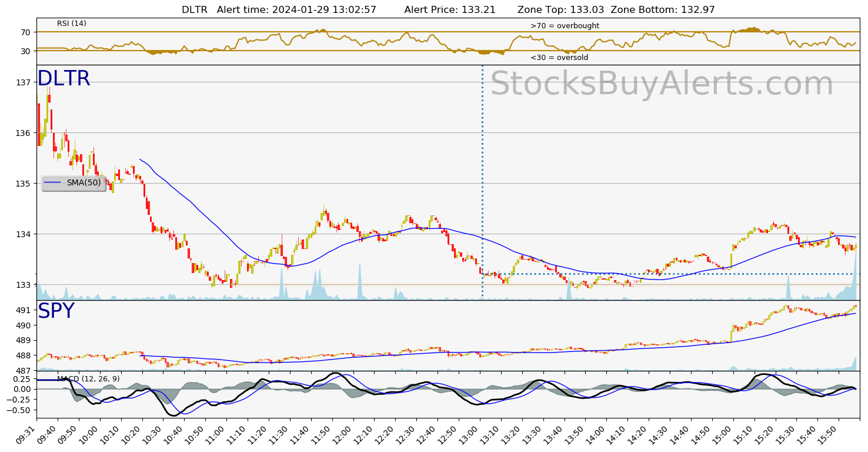Click the 487 SPY axis label
Image resolution: width=868 pixels, height=452 pixels.
coord(24,371)
